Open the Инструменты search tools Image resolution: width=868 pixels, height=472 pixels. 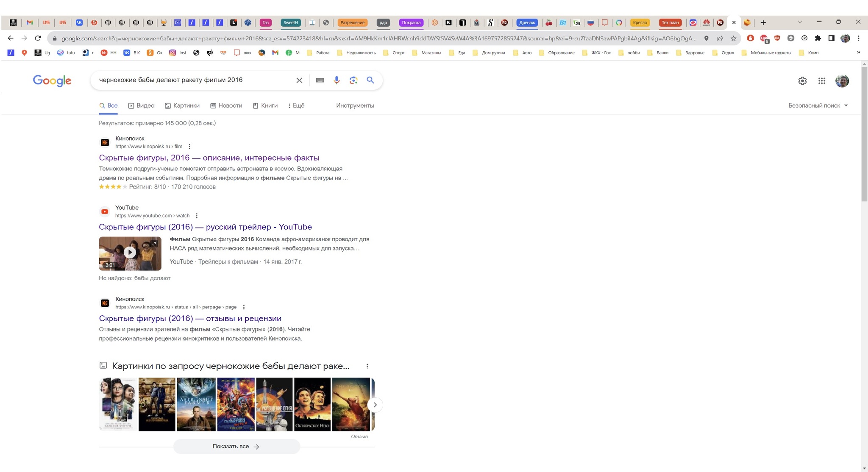click(355, 106)
